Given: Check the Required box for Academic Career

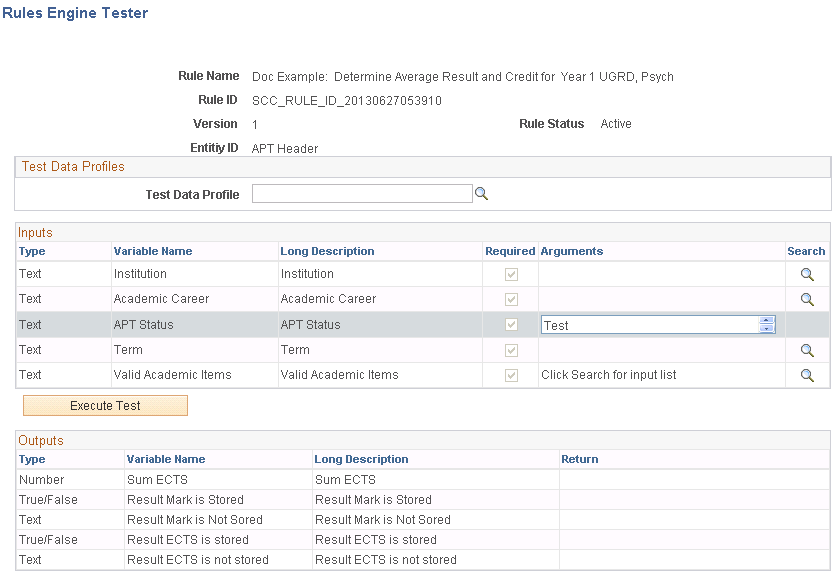Looking at the screenshot, I should (511, 298).
